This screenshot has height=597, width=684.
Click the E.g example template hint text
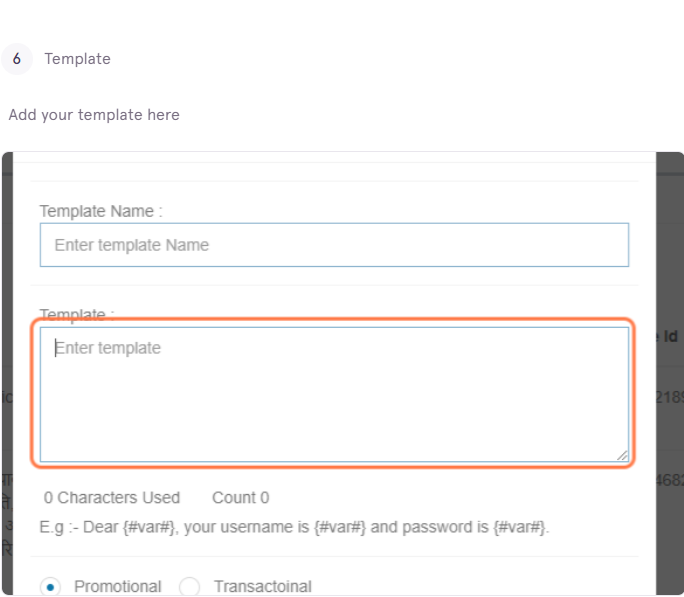point(294,527)
